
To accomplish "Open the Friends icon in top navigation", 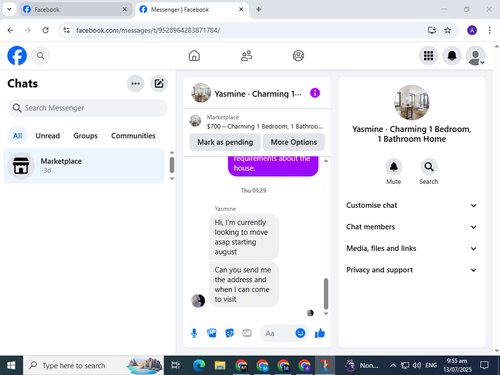I will pos(246,56).
